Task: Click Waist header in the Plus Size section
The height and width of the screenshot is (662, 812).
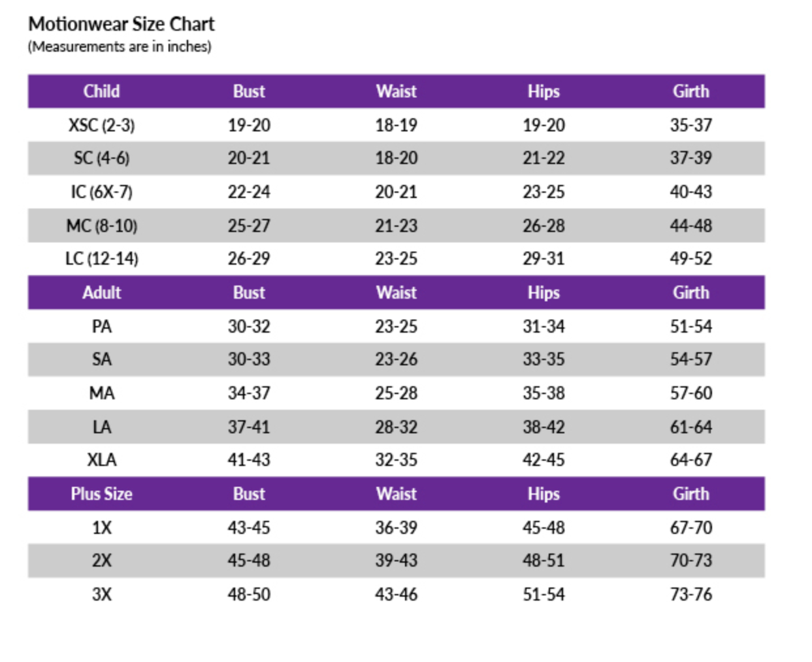Action: pyautogui.click(x=396, y=494)
